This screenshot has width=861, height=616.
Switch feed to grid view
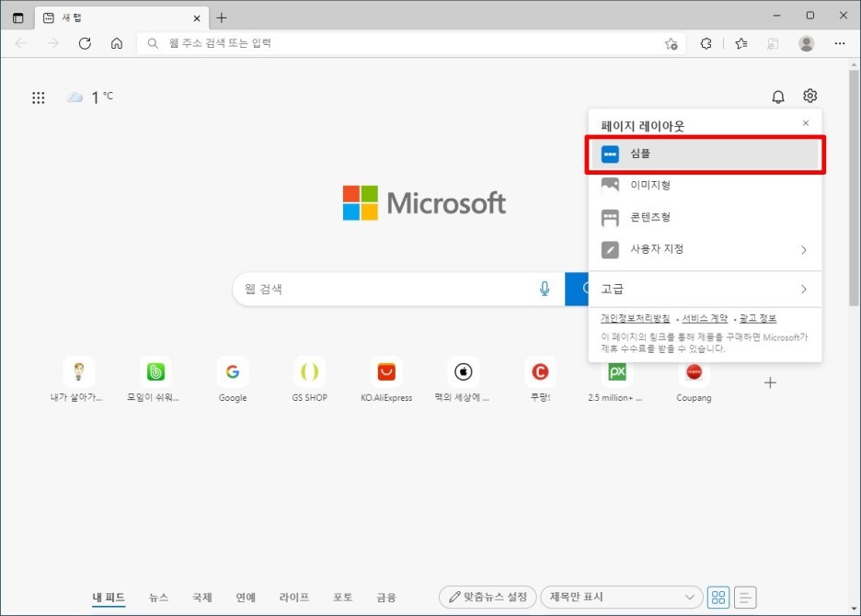[x=718, y=598]
